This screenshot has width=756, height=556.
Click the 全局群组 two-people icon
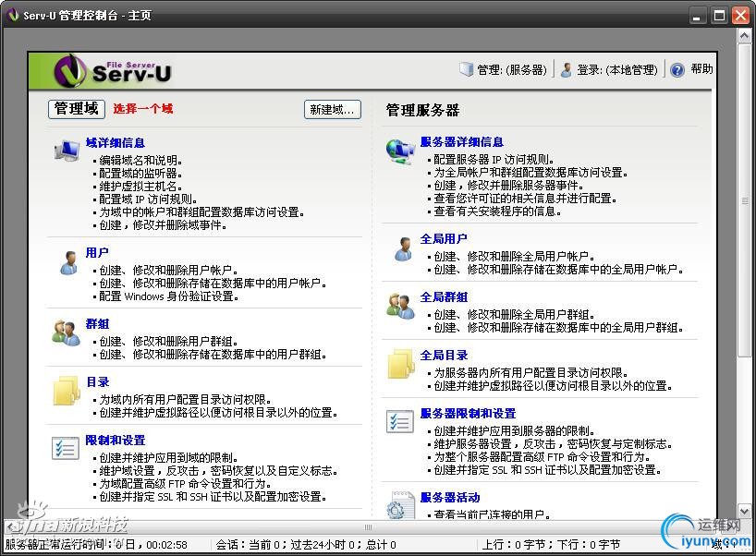coord(401,306)
